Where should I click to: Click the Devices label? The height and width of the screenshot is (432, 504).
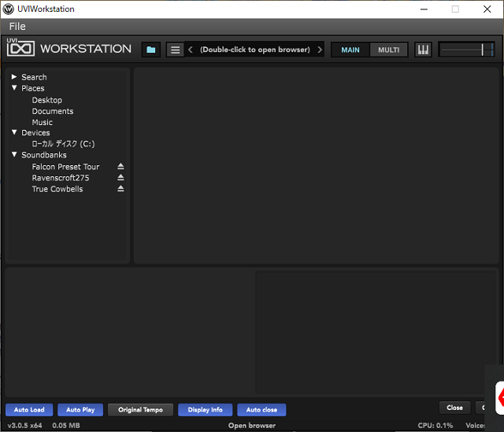pyautogui.click(x=35, y=133)
